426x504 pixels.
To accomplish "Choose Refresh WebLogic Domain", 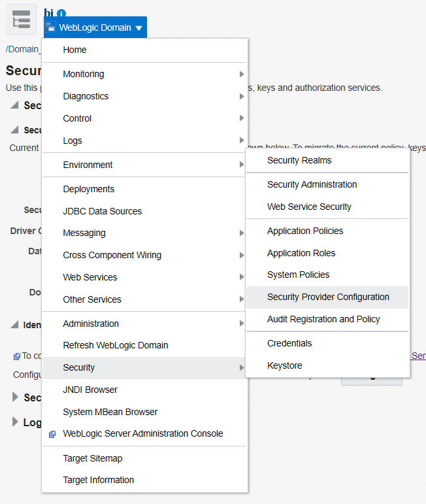I will click(115, 345).
